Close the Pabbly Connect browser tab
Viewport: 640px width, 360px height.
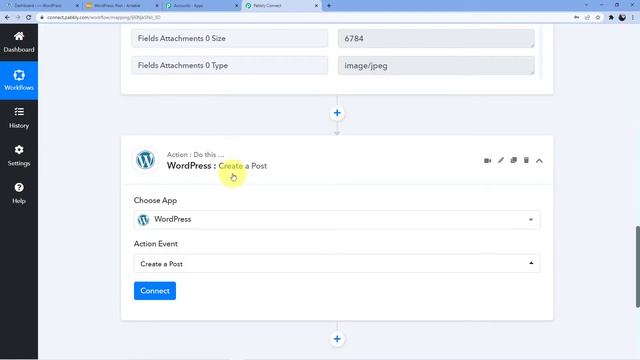(316, 6)
